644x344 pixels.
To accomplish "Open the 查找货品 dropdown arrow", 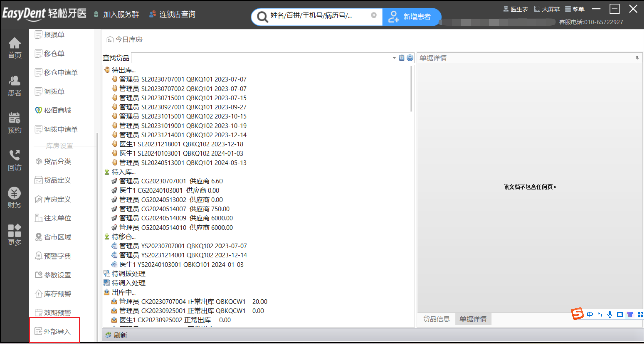I will point(394,58).
